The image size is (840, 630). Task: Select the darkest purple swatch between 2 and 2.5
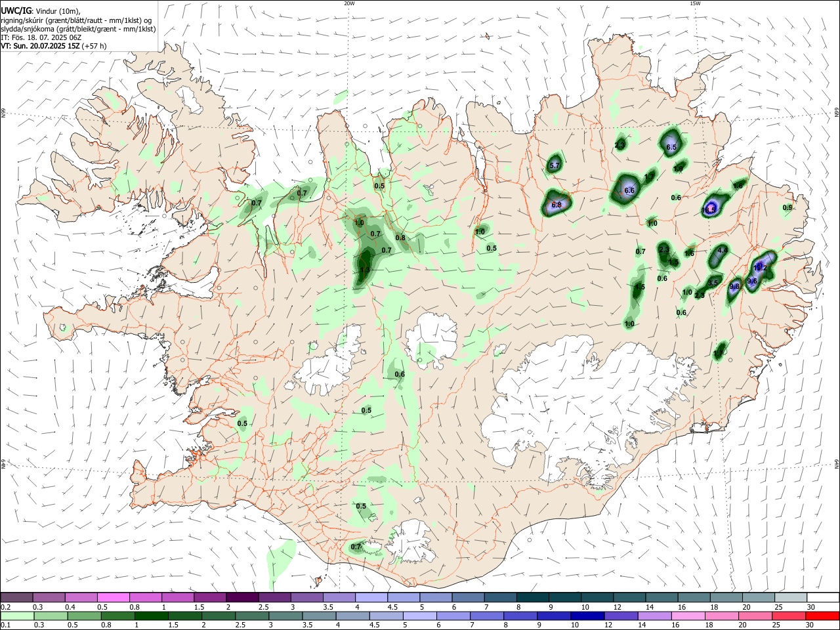pos(242,597)
